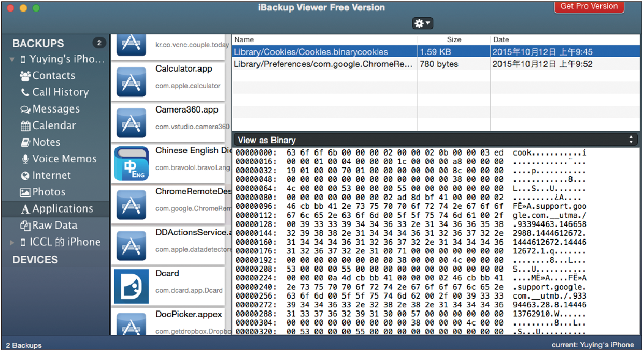Click the phone icon beside ICCL 的 iPhone
This screenshot has height=352, width=644.
pos(23,242)
